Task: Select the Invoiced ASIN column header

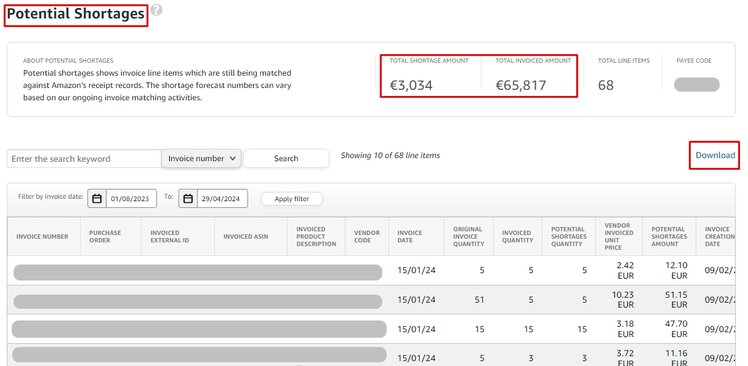Action: (250, 237)
